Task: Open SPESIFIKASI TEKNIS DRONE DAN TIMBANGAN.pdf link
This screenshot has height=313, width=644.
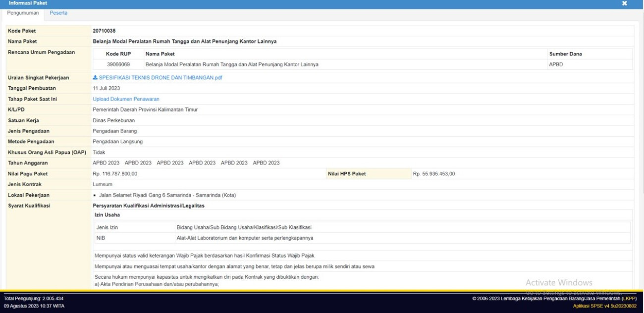Action: point(161,78)
